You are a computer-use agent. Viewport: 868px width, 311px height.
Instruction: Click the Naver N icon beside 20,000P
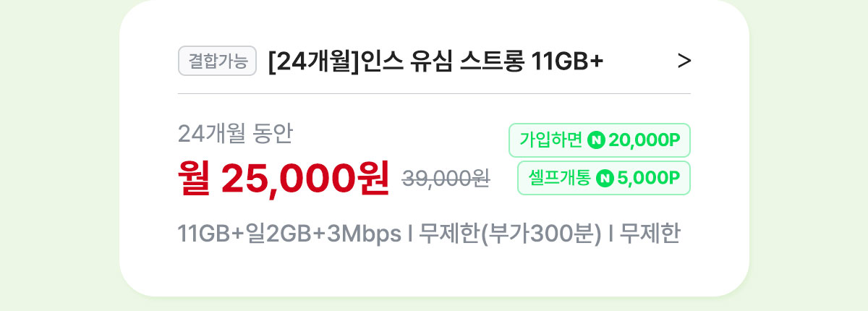pyautogui.click(x=597, y=140)
